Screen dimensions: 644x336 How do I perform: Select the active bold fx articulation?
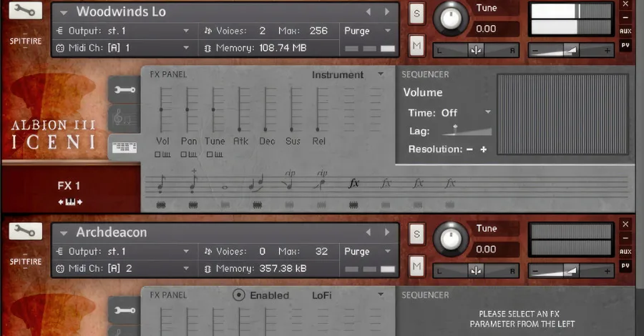[x=353, y=183]
